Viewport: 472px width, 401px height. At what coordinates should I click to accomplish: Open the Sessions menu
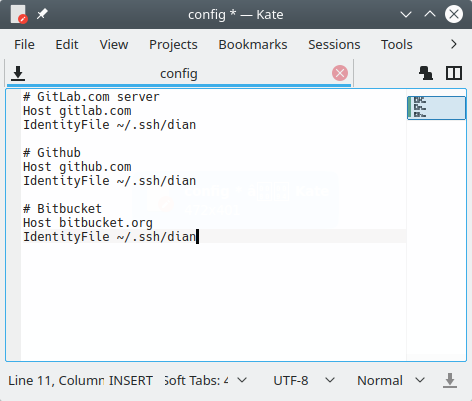click(x=334, y=44)
